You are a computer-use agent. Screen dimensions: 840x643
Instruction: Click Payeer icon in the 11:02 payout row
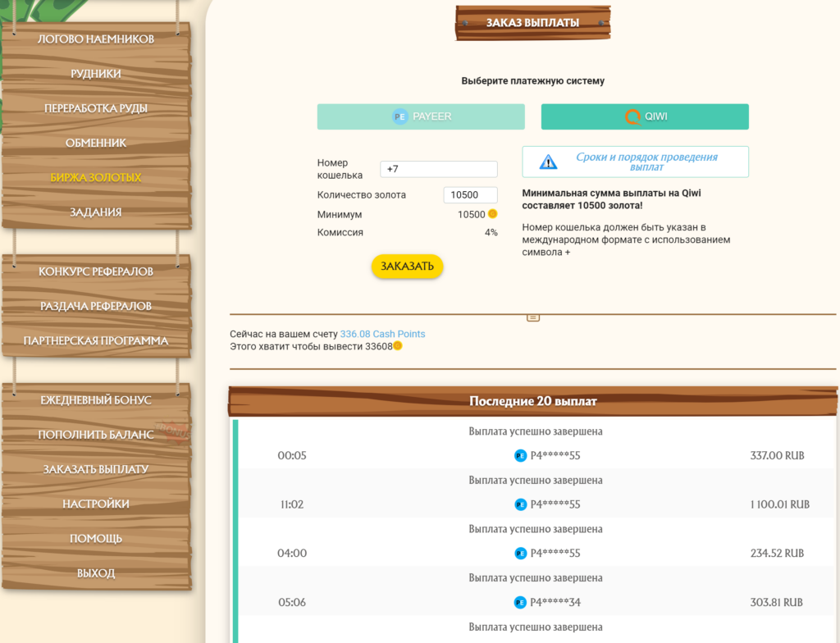click(520, 504)
